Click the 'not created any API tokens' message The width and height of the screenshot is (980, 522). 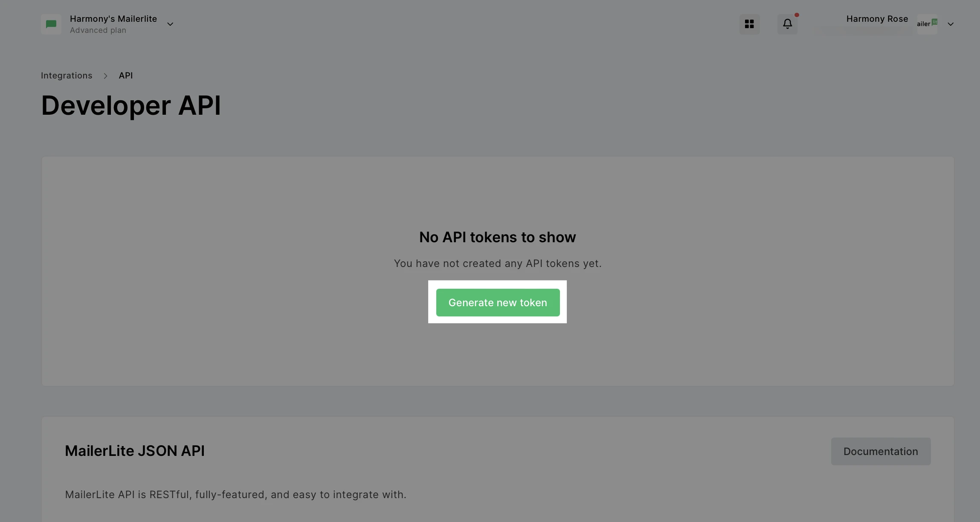(497, 264)
